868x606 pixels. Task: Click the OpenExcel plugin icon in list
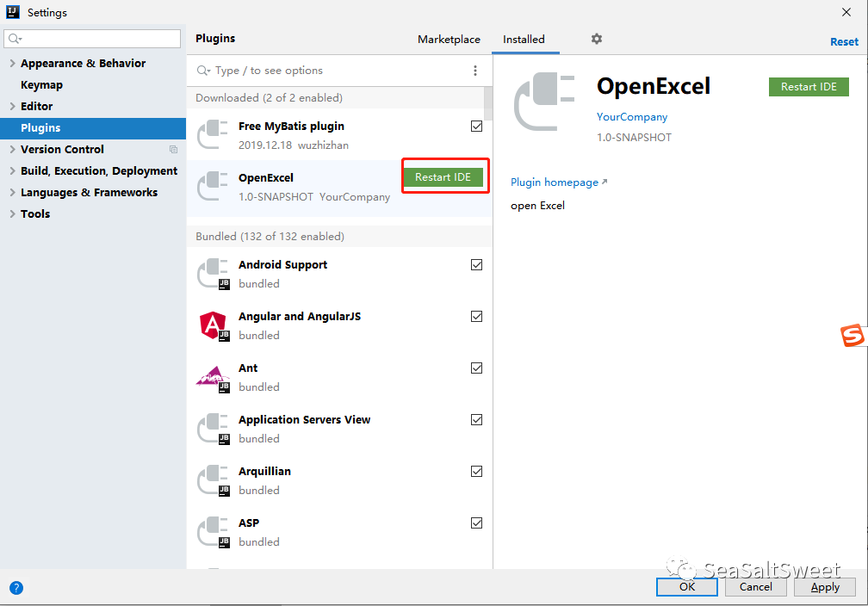[x=213, y=187]
